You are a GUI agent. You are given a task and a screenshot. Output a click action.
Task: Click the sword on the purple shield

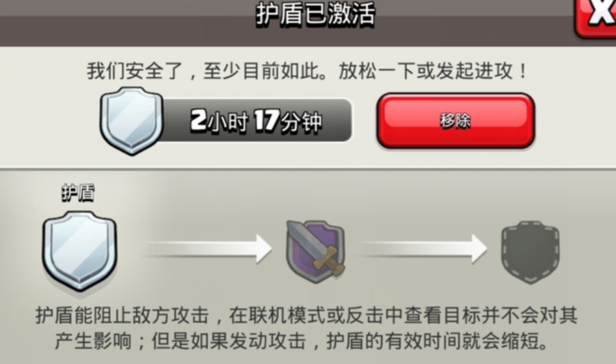coord(317,249)
